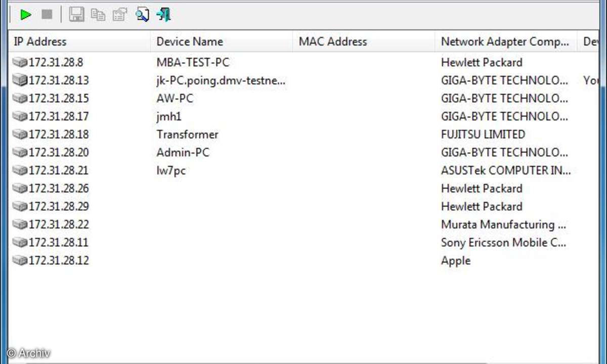Sort by Network Adapter Company column header
This screenshot has width=607, height=364.
point(506,41)
